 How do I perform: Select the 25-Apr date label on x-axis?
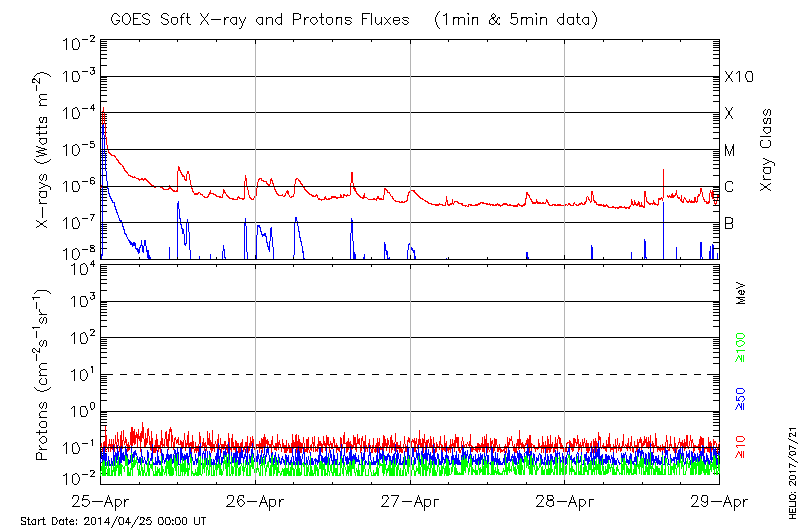click(101, 501)
